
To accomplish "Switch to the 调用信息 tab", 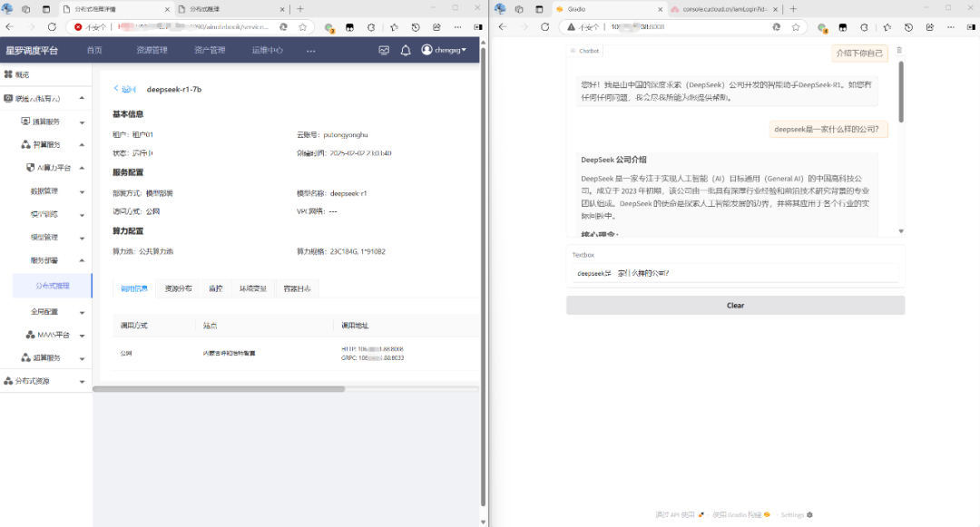I will 134,288.
